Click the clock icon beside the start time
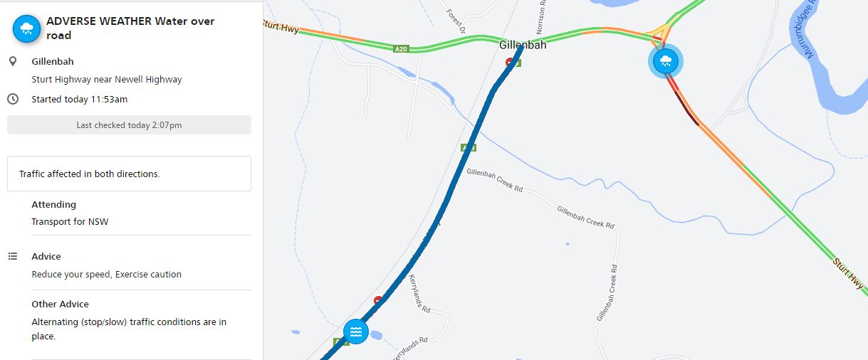 [13, 99]
